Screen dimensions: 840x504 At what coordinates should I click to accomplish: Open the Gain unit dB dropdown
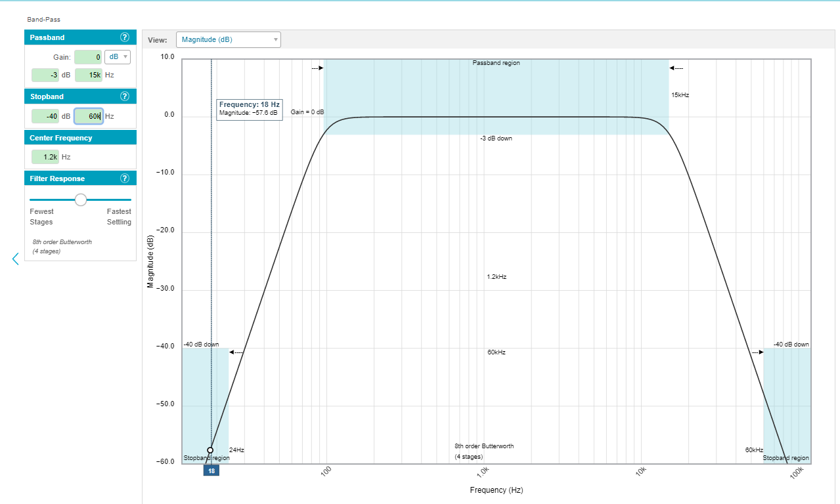(x=118, y=57)
